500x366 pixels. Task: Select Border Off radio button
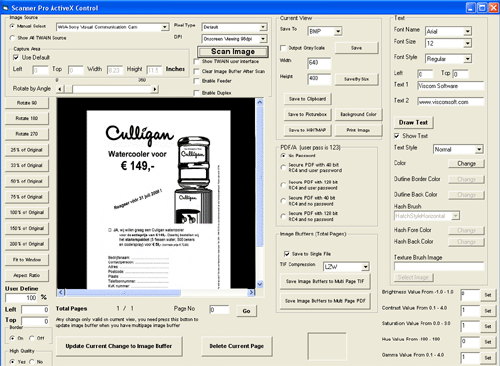click(x=32, y=338)
